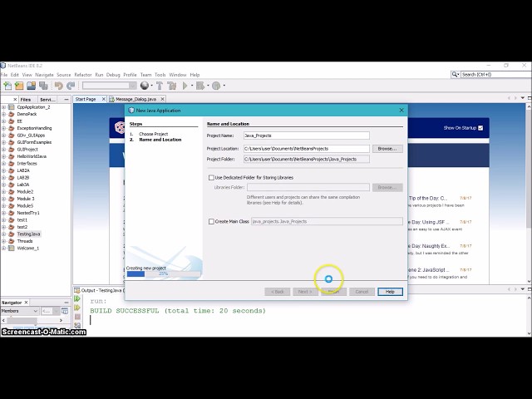Screen dimensions: 532x399
Task: Click the New Project toolbar icon
Action: click(19, 86)
